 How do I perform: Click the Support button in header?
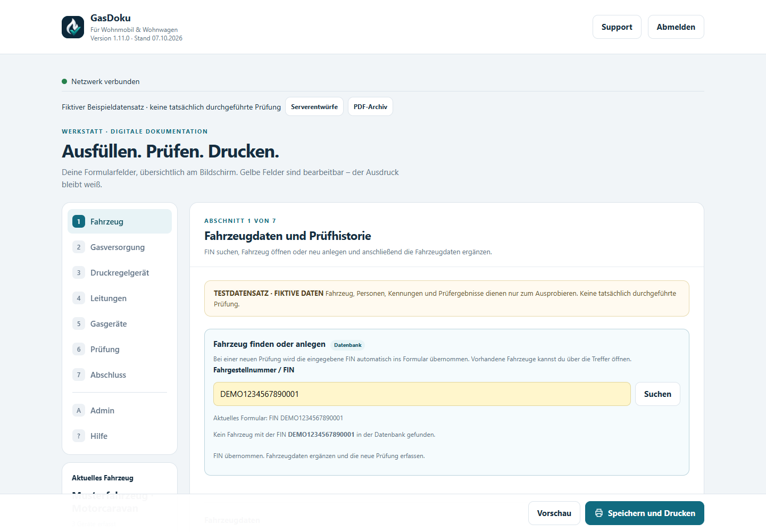coord(617,27)
